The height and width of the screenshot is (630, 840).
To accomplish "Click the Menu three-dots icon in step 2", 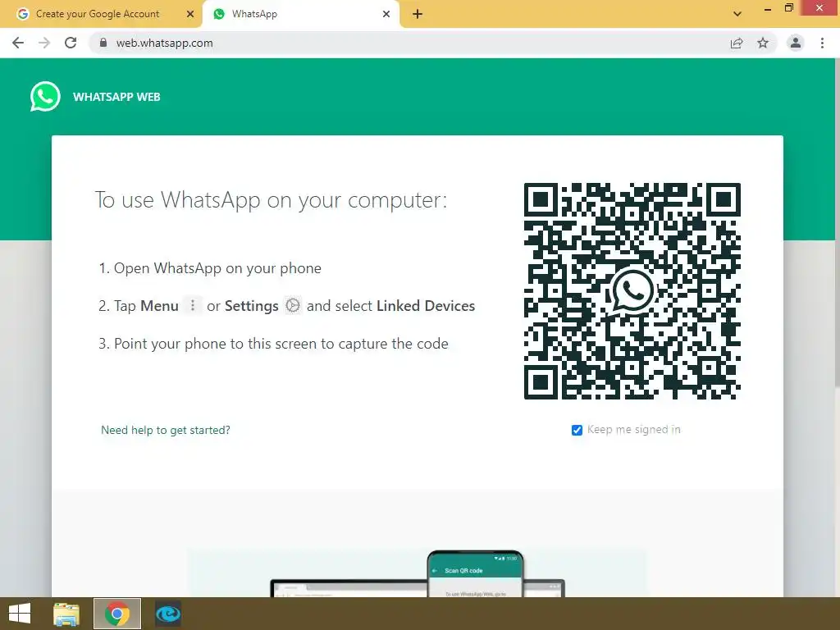I will pos(193,305).
